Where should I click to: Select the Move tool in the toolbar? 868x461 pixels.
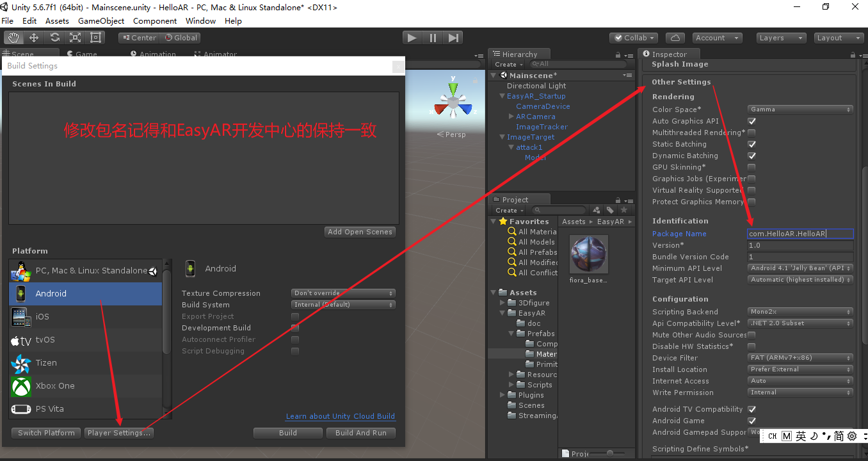click(34, 38)
